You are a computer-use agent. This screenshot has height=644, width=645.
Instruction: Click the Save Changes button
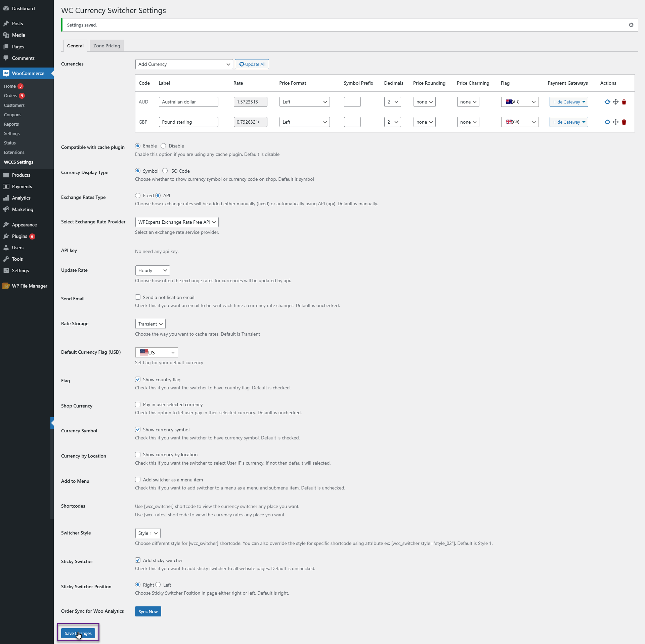click(x=78, y=633)
